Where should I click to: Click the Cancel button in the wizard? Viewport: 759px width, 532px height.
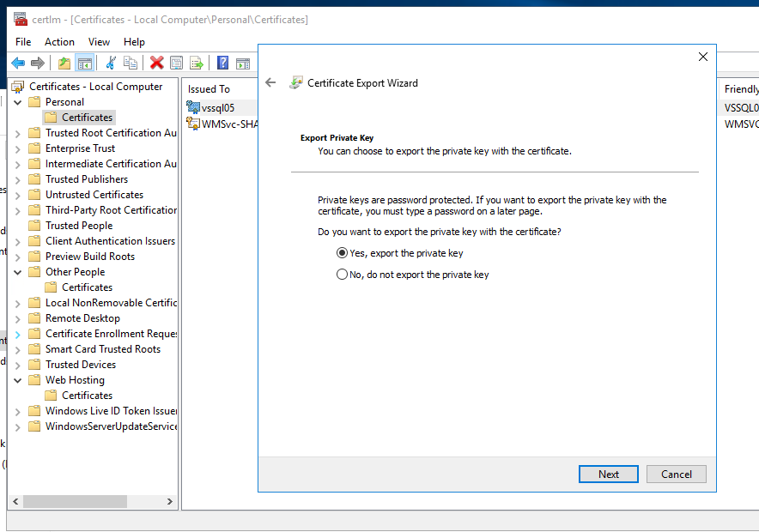(x=676, y=474)
